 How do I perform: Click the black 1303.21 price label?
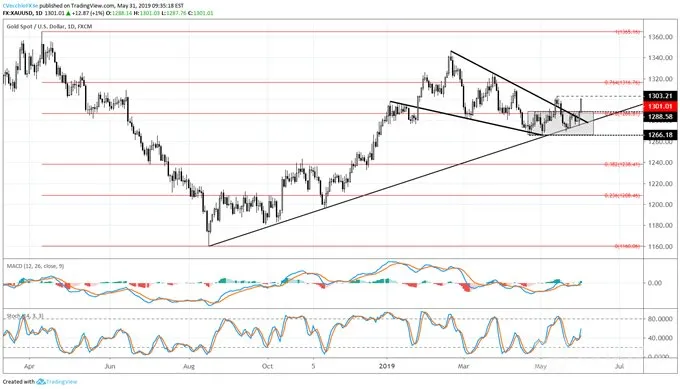(660, 96)
